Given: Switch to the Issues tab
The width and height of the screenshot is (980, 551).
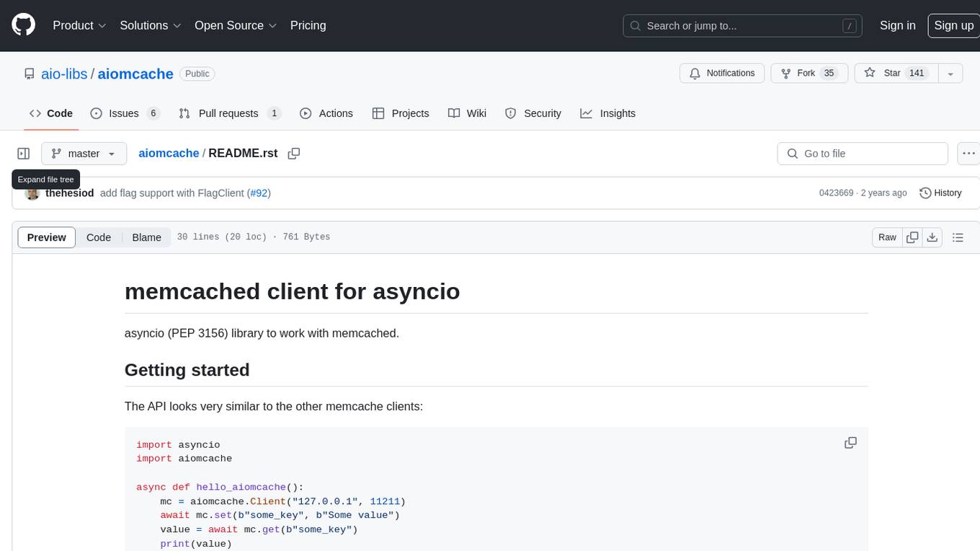Looking at the screenshot, I should tap(125, 113).
